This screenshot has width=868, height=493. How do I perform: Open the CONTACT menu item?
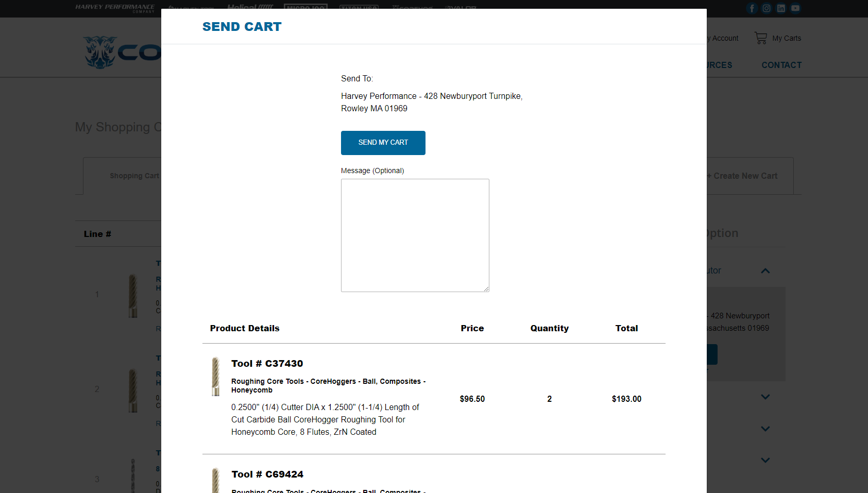tap(781, 65)
